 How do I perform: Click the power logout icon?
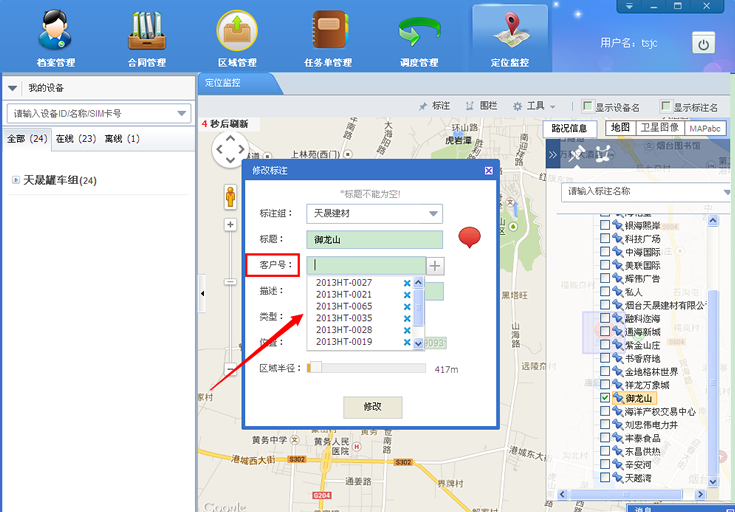pyautogui.click(x=703, y=43)
